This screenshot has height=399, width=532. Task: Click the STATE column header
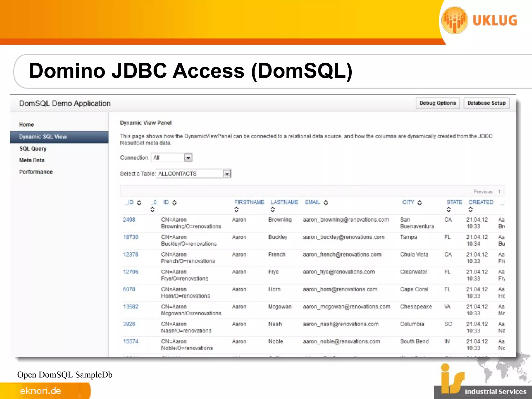(x=454, y=202)
